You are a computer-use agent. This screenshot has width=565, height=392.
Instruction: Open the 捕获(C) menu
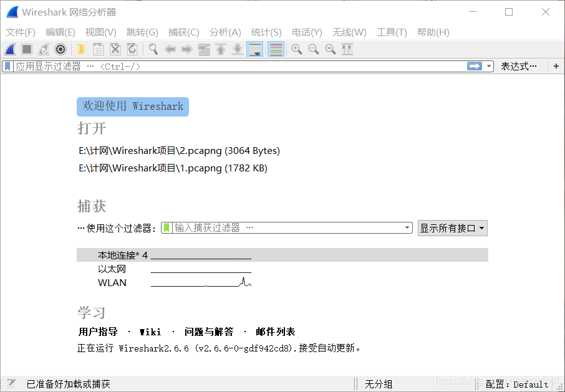[184, 32]
